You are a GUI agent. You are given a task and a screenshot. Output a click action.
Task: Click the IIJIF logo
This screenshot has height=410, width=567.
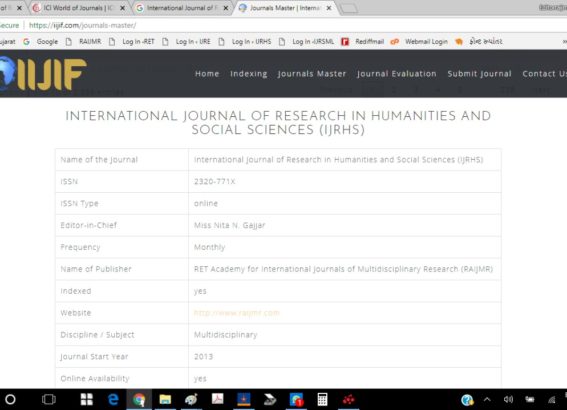43,74
